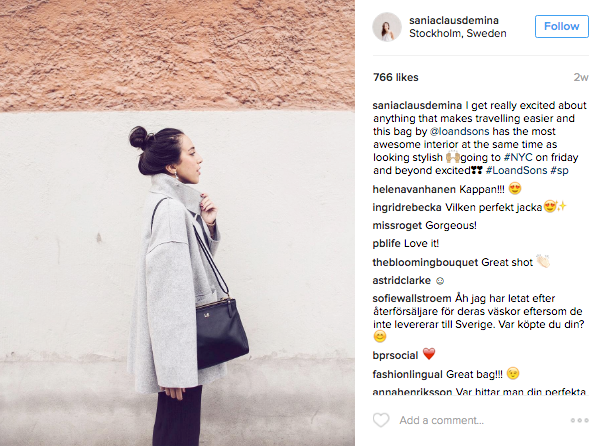Open the 2w post timestamp
Image resolution: width=606 pixels, height=446 pixels.
(x=581, y=77)
